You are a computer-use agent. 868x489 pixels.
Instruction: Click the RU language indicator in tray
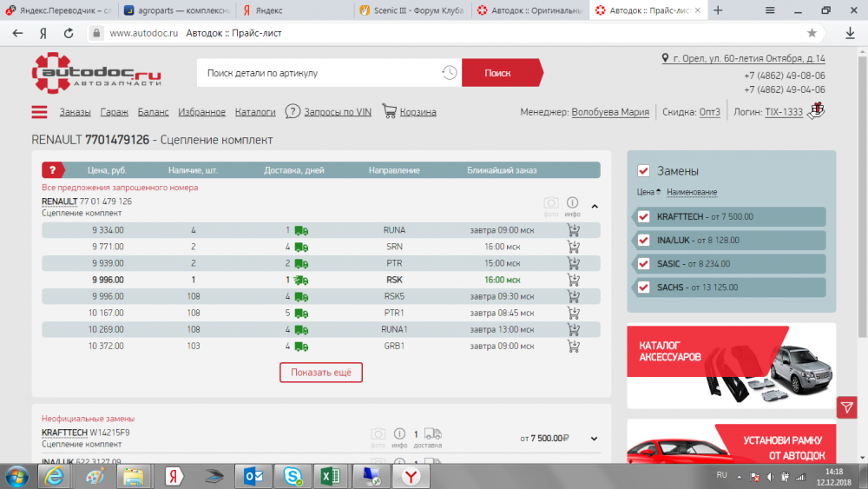click(x=721, y=475)
